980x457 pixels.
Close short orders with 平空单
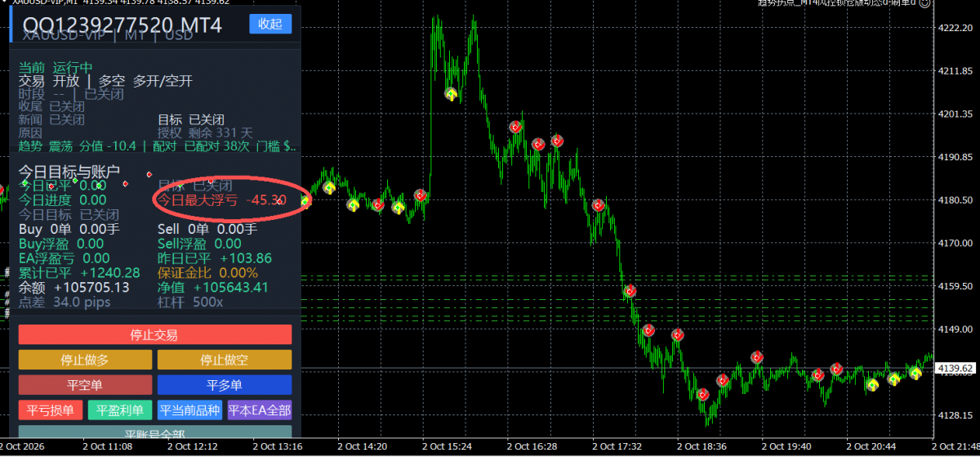[x=85, y=385]
